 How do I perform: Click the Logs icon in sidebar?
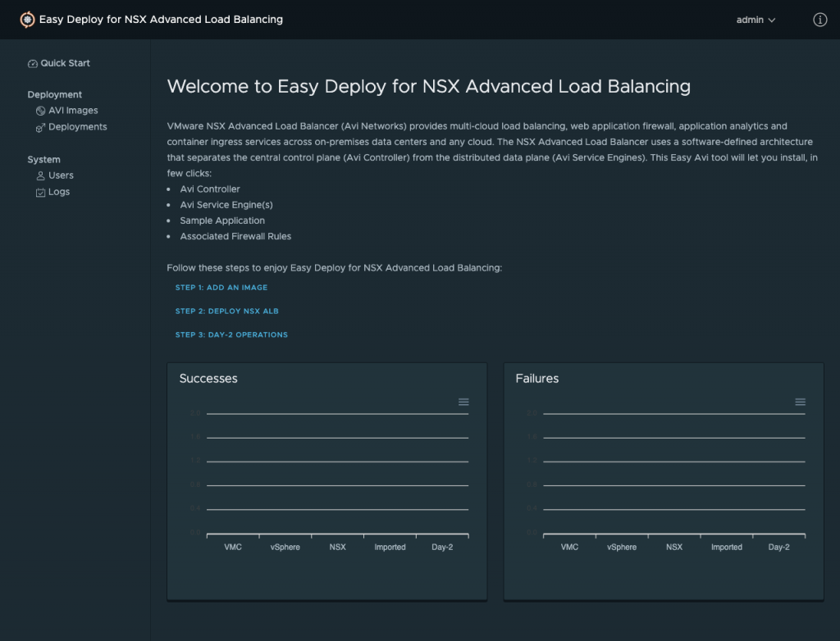(x=41, y=193)
